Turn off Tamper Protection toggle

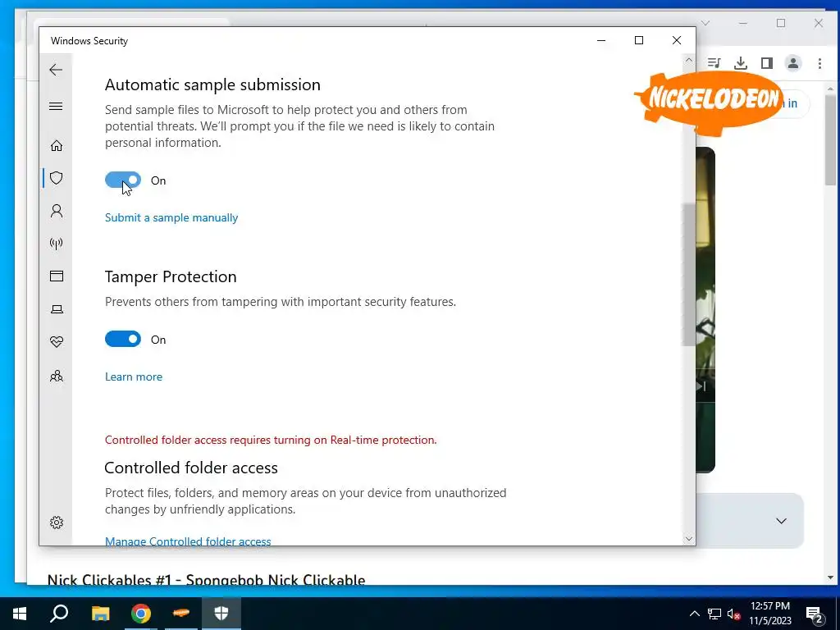(123, 339)
